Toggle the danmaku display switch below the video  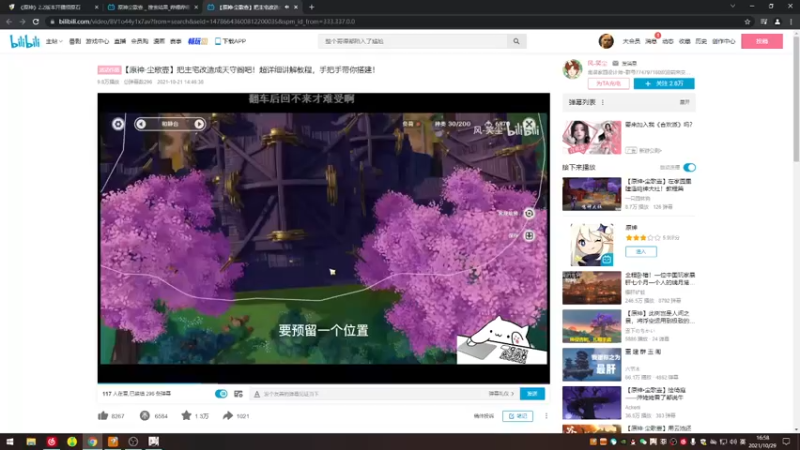(x=221, y=394)
